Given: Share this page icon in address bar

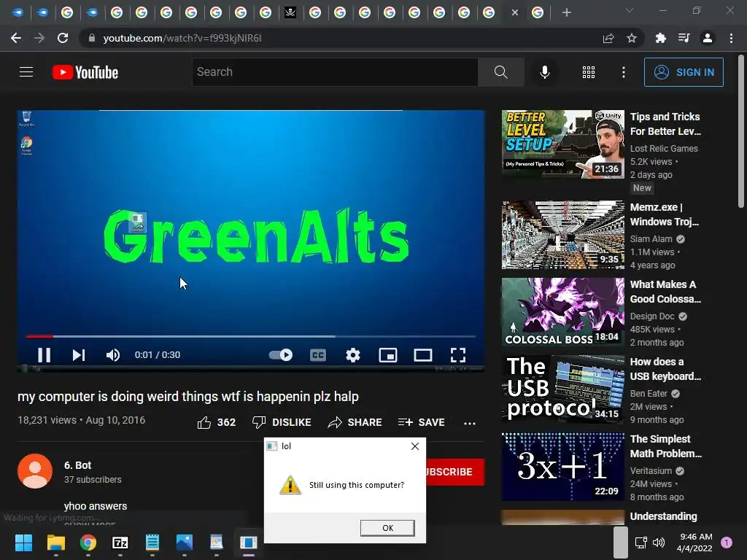Looking at the screenshot, I should 608,38.
